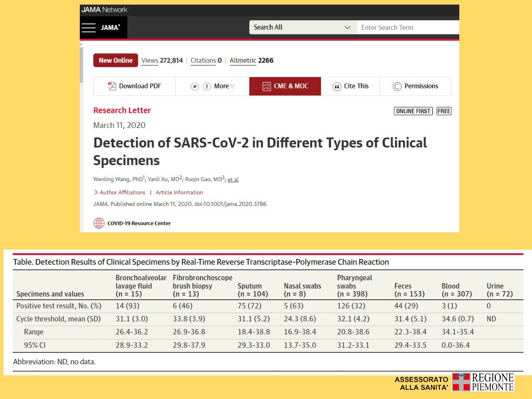This screenshot has height=399, width=532.
Task: Open the JAMA hamburger menu icon
Action: pos(89,28)
